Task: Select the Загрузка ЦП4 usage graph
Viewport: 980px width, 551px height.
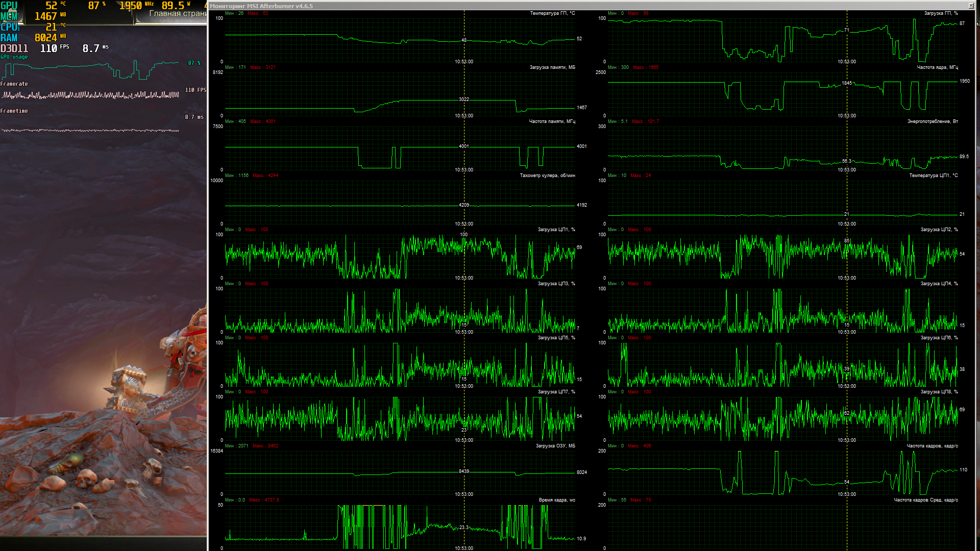Action: (782, 311)
